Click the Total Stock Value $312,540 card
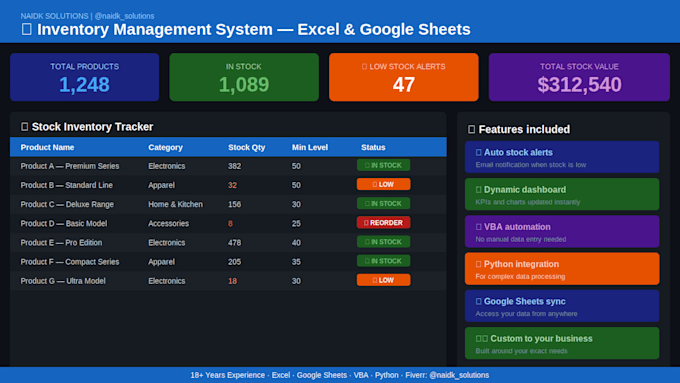 (x=579, y=77)
